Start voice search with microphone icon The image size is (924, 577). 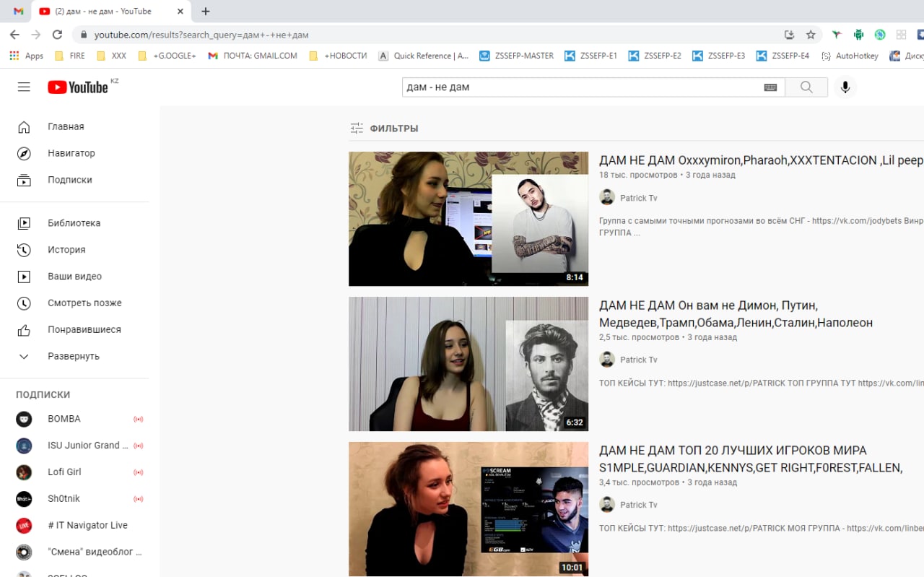(845, 87)
